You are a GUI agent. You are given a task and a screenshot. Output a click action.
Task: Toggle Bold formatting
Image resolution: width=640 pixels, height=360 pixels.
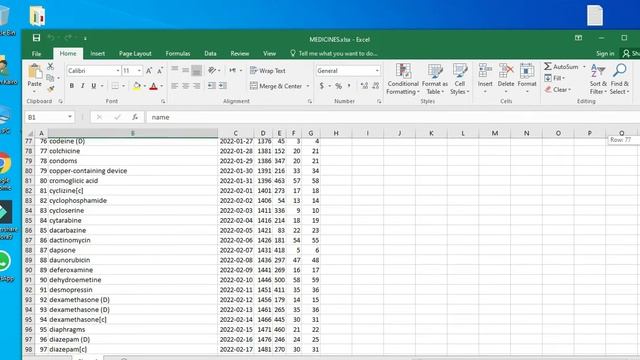pyautogui.click(x=72, y=86)
